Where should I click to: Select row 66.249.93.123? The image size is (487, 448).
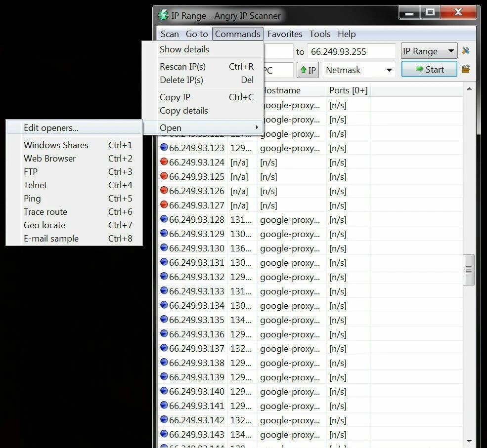click(310, 148)
